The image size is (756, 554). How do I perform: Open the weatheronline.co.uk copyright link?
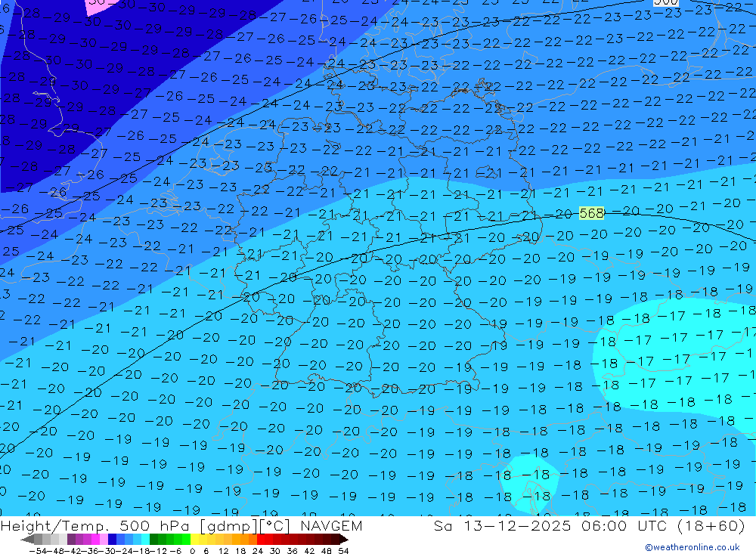coord(692,547)
